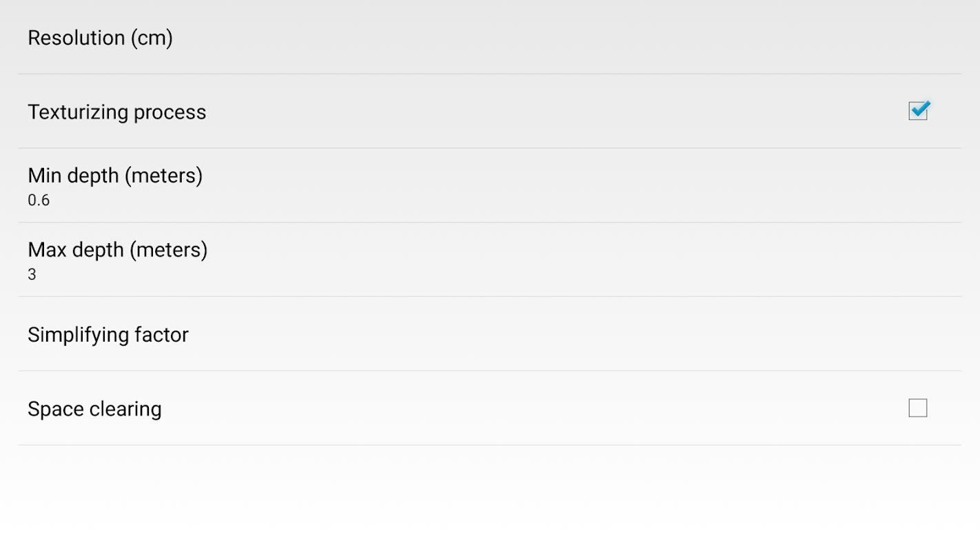Enable the Space clearing checkbox
Viewport: 980px width, 551px height.
[918, 408]
